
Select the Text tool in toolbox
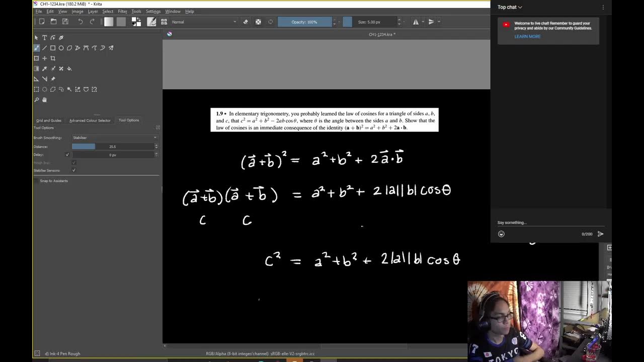click(x=44, y=38)
